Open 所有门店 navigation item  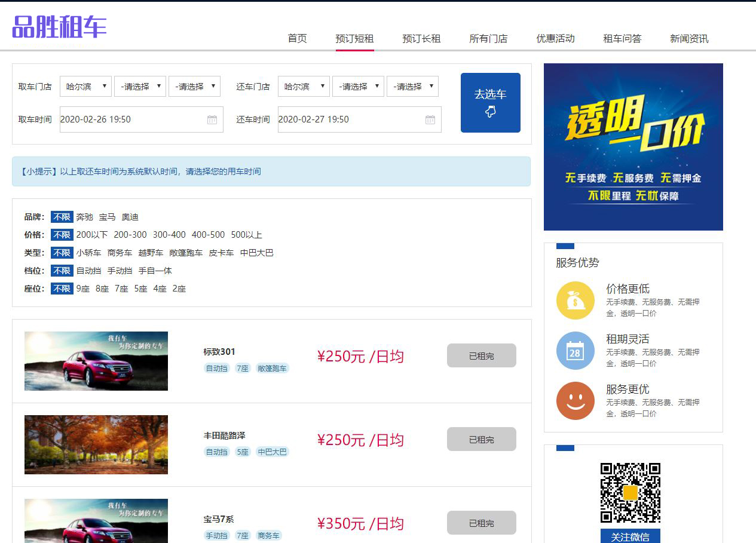click(488, 38)
